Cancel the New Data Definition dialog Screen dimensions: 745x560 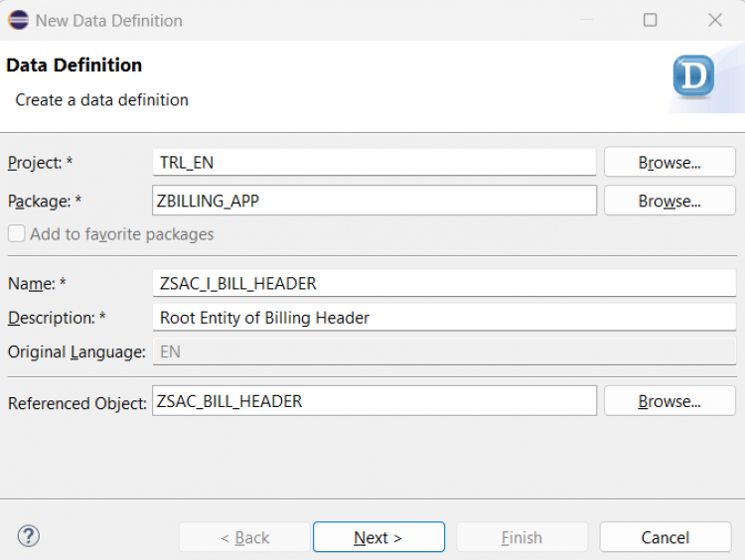pos(666,537)
